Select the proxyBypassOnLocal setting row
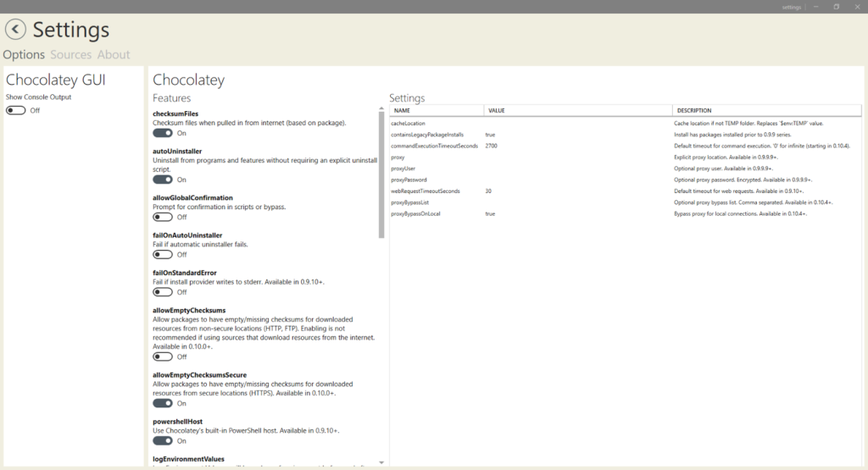The image size is (868, 470). [626, 214]
